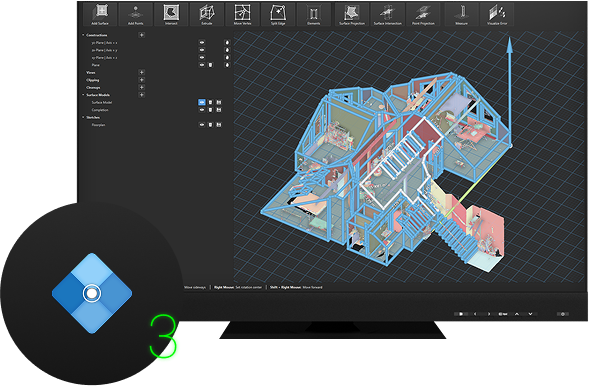Add a clipping with the plus button
The width and height of the screenshot is (603, 386).
click(x=142, y=80)
